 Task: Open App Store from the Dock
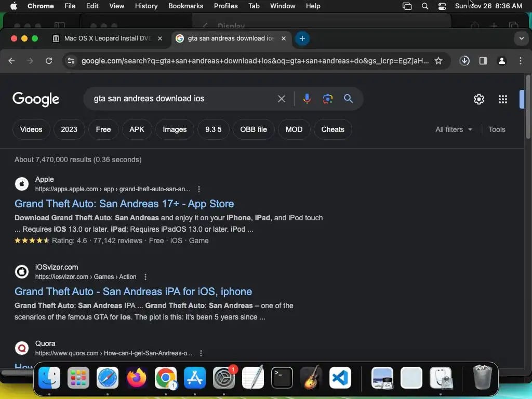(x=195, y=378)
